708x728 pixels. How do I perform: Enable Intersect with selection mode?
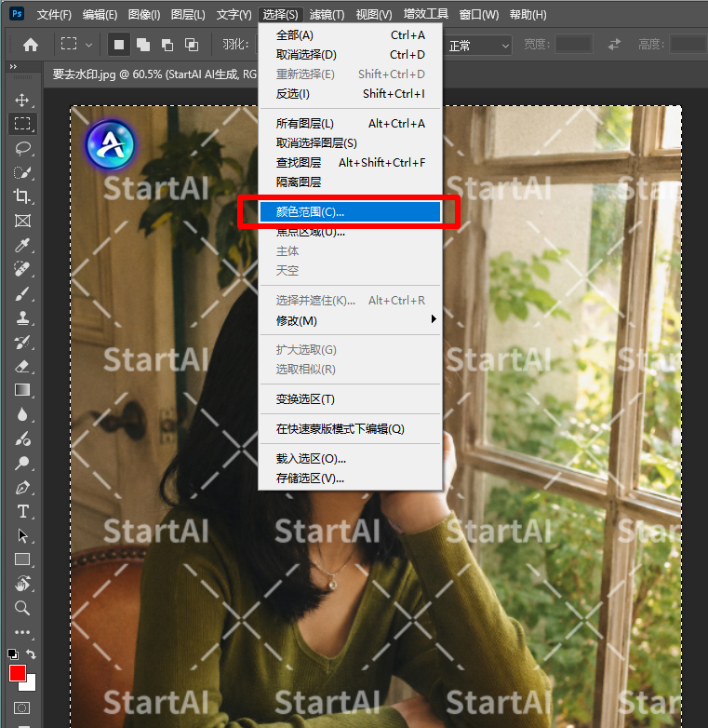point(191,45)
